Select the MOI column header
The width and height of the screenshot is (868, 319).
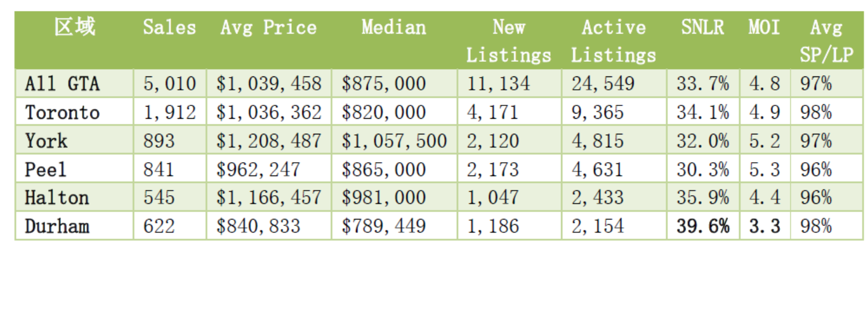coord(764,27)
